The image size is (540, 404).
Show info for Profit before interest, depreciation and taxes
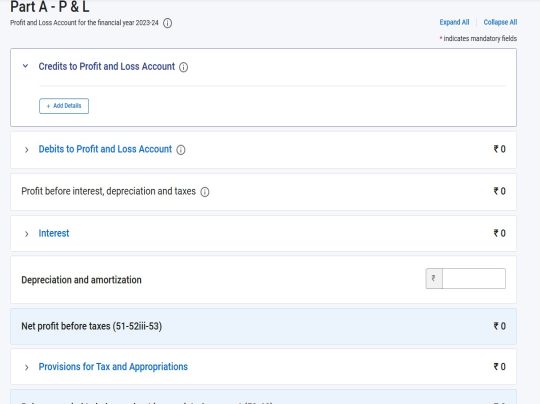coord(205,192)
